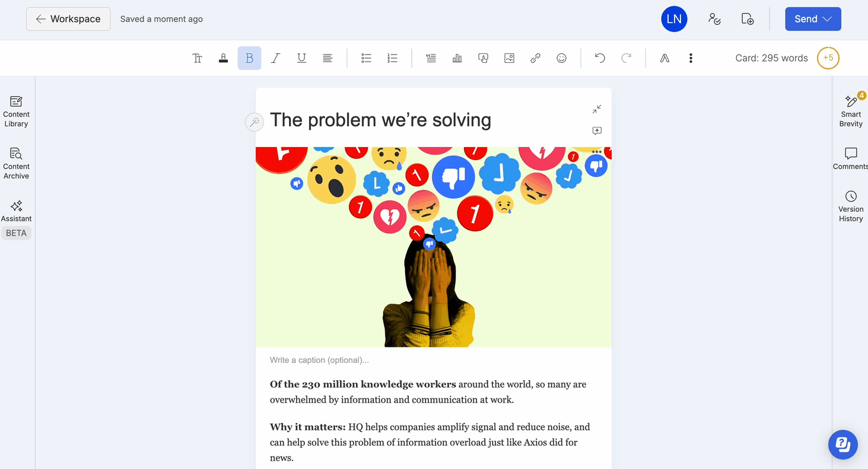Open the image options three-dot menu

tap(597, 152)
